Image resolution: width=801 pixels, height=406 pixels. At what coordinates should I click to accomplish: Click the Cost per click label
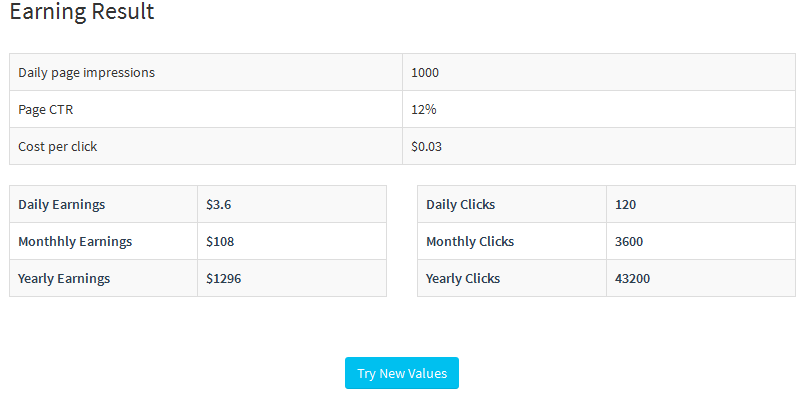coord(58,147)
